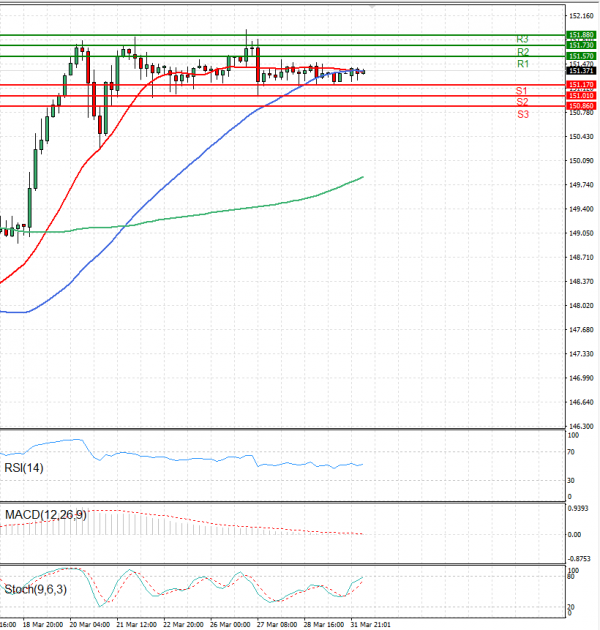The height and width of the screenshot is (630, 600).
Task: Click the black current price tag 151.371
Action: [581, 71]
